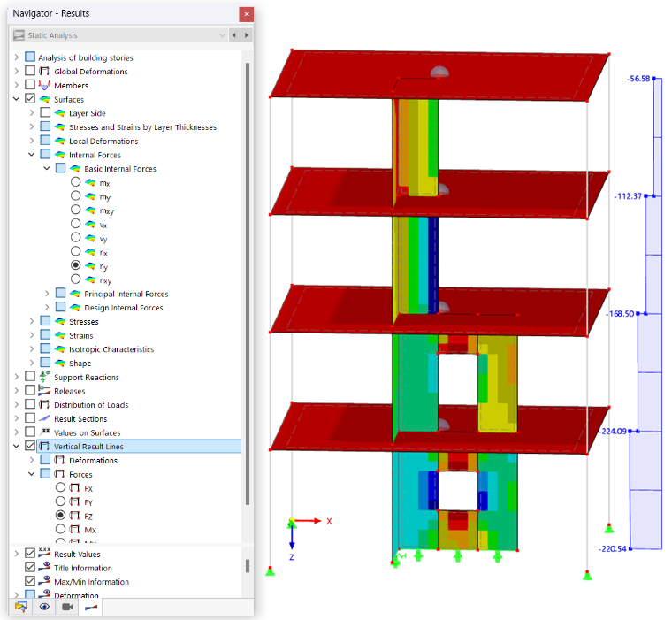Enable the Support Reactions checkbox
This screenshot has width=672, height=620.
(30, 377)
